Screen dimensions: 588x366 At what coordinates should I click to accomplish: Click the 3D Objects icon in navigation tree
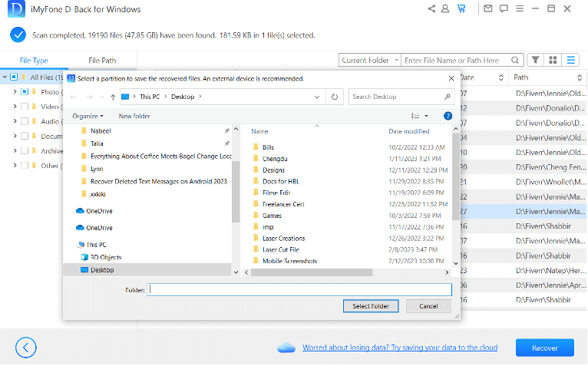pos(84,257)
